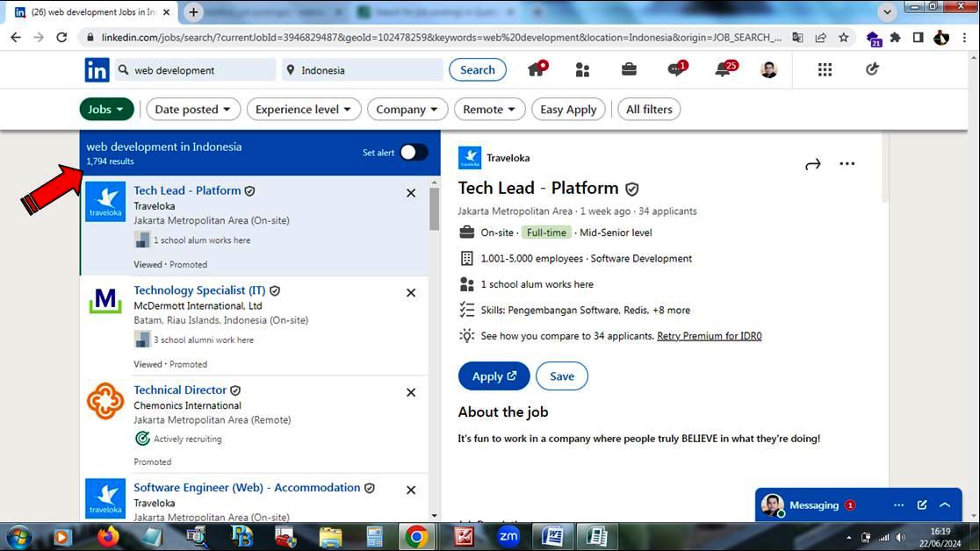
Task: Share the Tech Lead job posting
Action: coord(813,164)
